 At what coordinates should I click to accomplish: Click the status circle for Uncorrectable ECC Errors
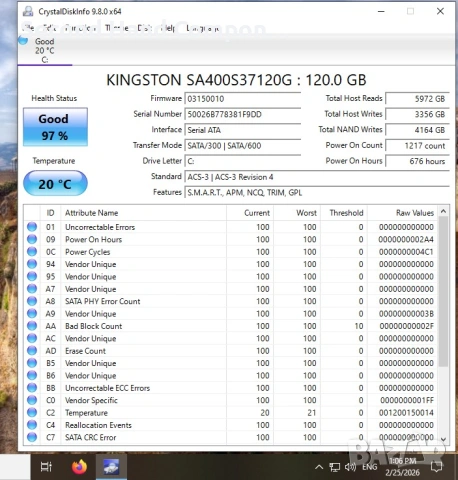(x=32, y=388)
